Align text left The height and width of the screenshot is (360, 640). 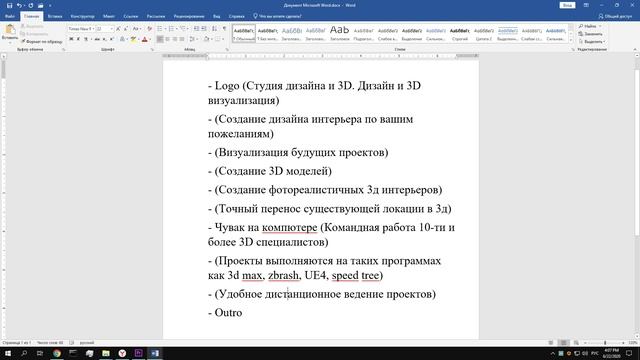coord(160,39)
